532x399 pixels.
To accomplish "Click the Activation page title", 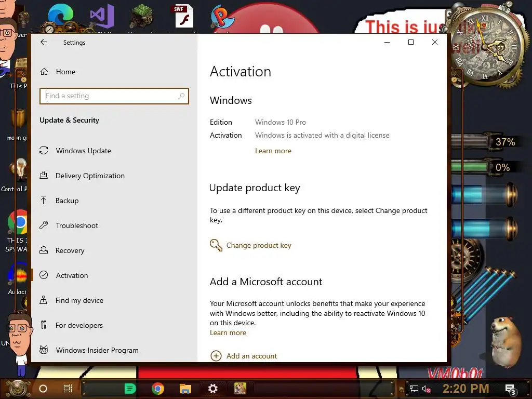I will (x=241, y=72).
